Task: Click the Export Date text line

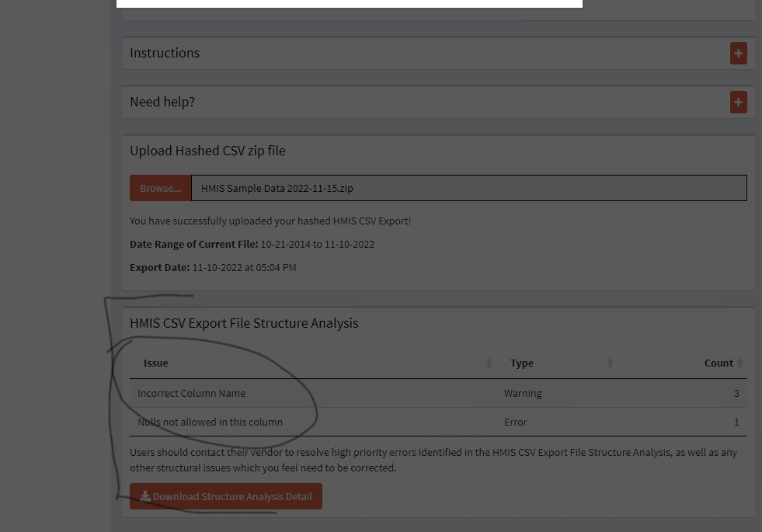Action: (x=213, y=267)
